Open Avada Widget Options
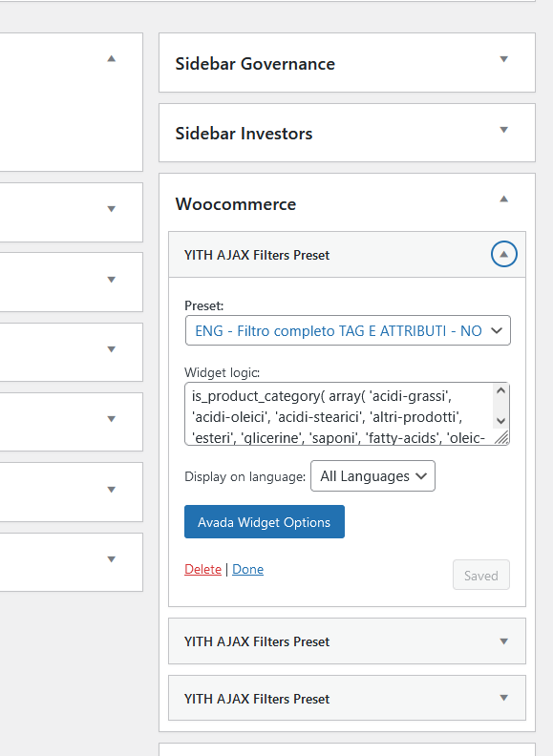Image resolution: width=553 pixels, height=756 pixels. pos(265,522)
